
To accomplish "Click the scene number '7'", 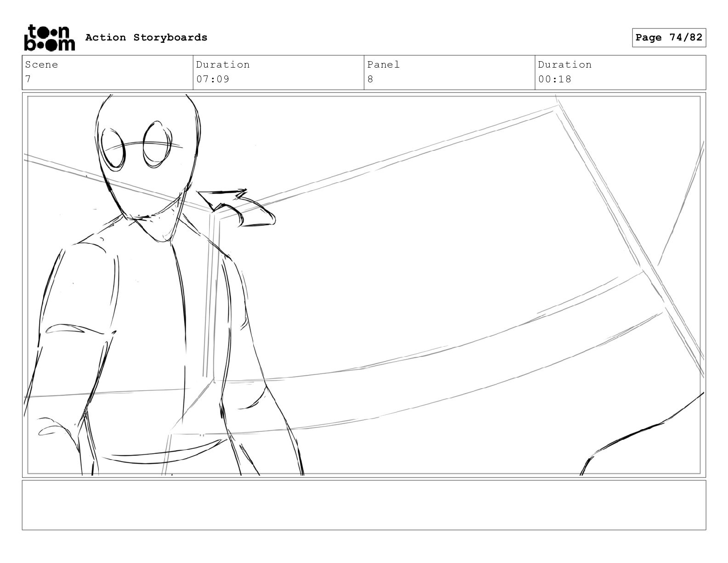I will [x=28, y=79].
